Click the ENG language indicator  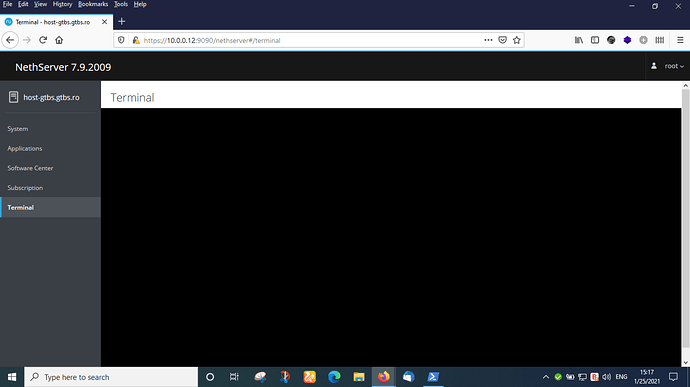click(x=621, y=377)
